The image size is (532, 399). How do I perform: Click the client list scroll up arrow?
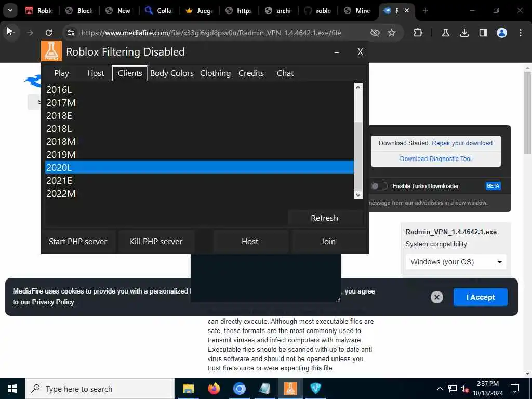[358, 87]
